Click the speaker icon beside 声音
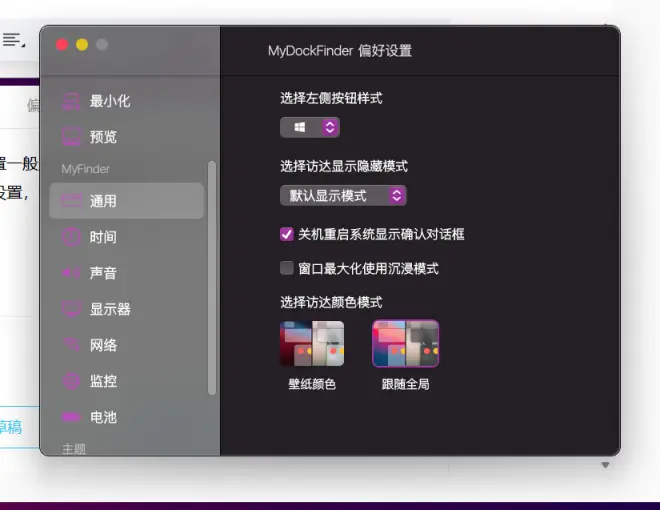Viewport: 660px width, 510px height. click(x=71, y=273)
